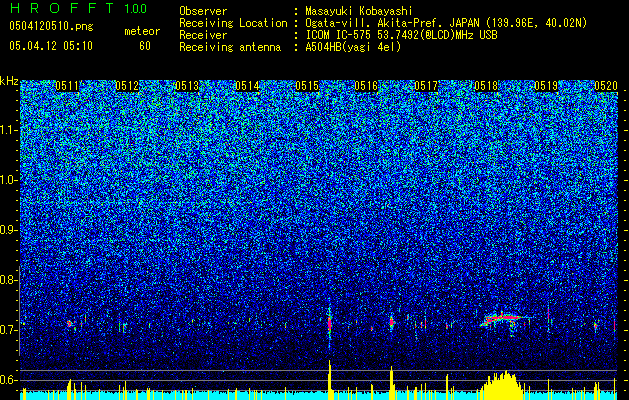This screenshot has width=629, height=400.
Task: Click the 0512 time marker
Action: [127, 86]
